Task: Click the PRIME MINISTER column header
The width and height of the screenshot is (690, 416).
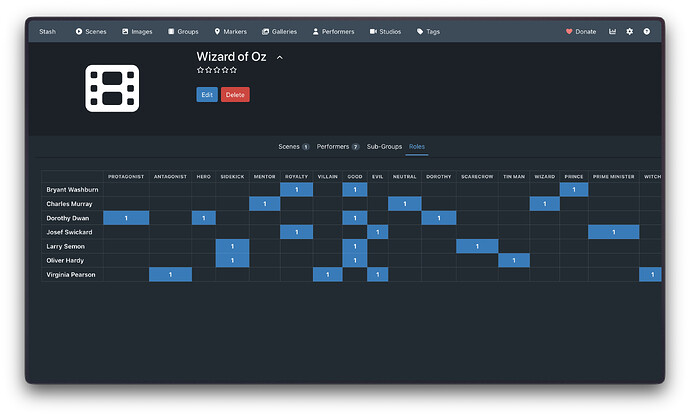Action: click(x=613, y=177)
